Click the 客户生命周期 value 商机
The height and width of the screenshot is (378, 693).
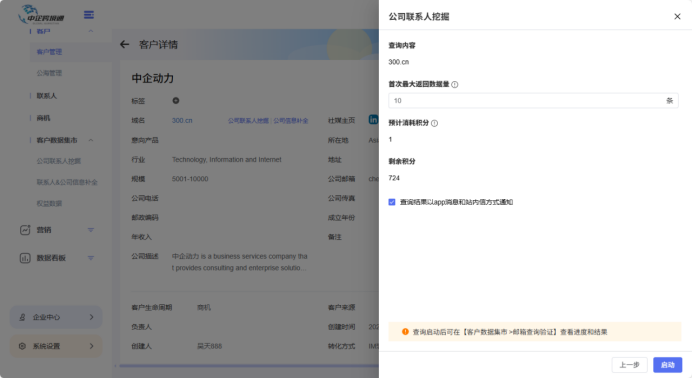(204, 307)
